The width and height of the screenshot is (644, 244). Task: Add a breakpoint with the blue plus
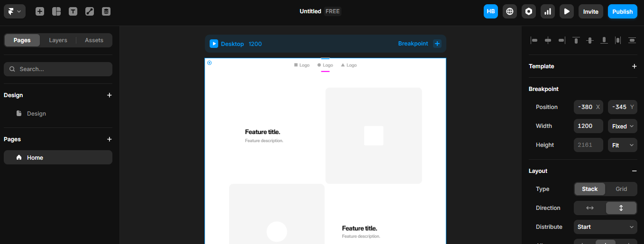pos(437,44)
